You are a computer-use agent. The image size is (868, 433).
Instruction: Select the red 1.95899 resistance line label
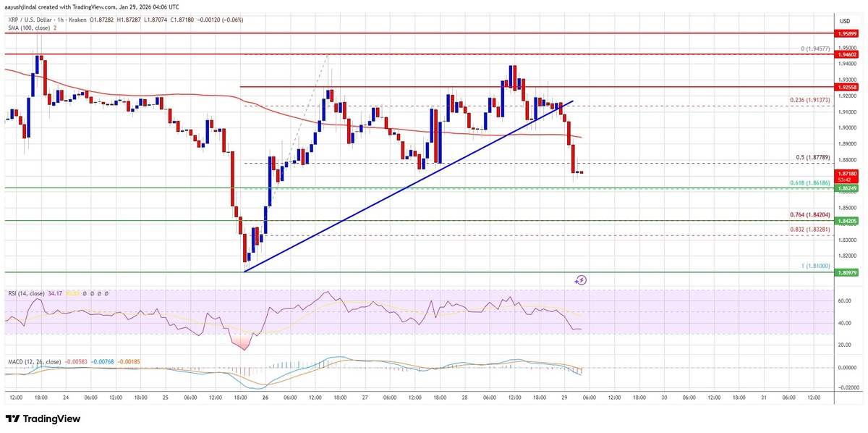(846, 33)
